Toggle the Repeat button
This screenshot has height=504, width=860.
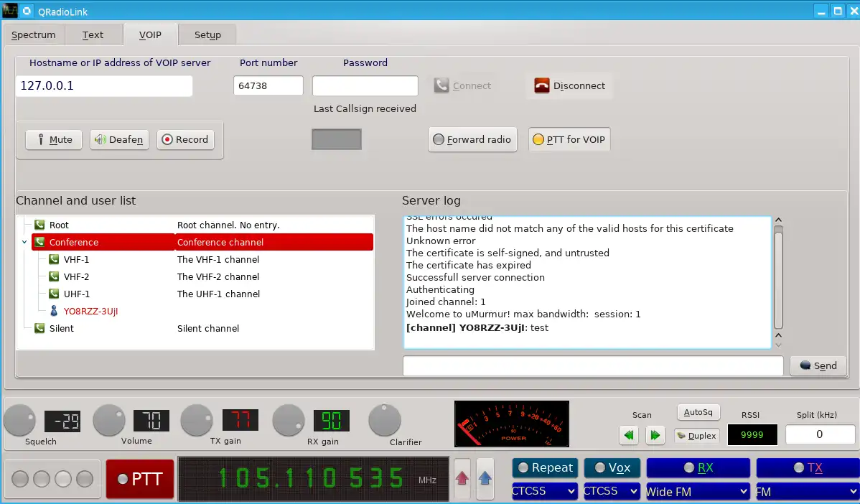point(545,468)
